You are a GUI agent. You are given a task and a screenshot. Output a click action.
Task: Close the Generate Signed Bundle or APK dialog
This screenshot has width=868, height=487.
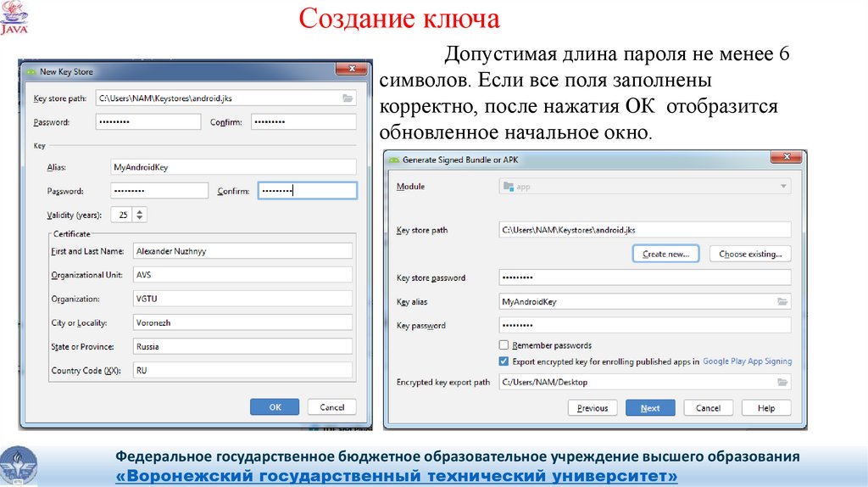pyautogui.click(x=786, y=157)
